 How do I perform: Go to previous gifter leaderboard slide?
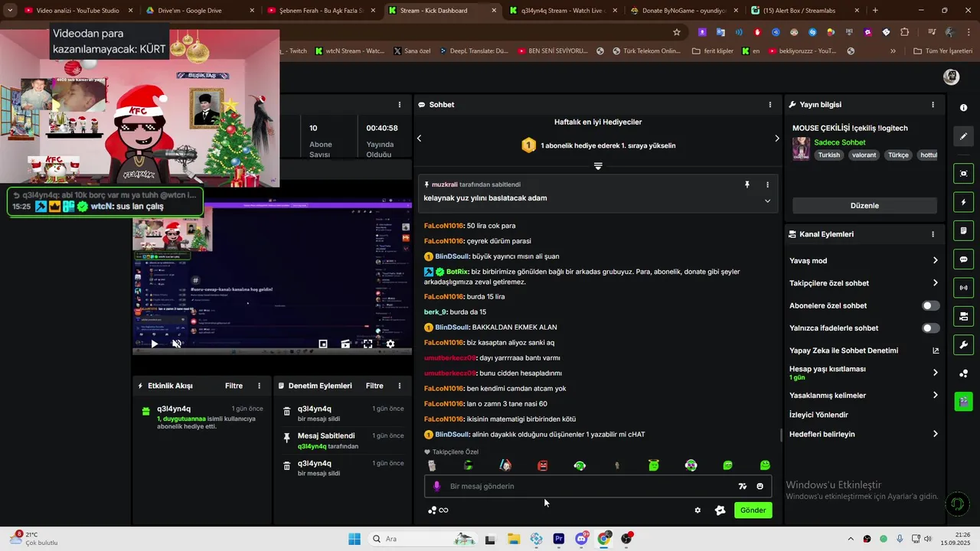[x=420, y=139]
